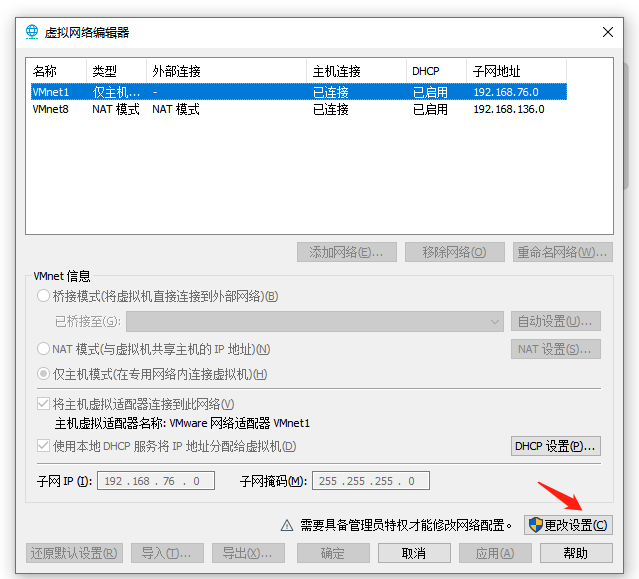The image size is (639, 579).
Task: Click the 类型 column header
Action: (x=116, y=71)
